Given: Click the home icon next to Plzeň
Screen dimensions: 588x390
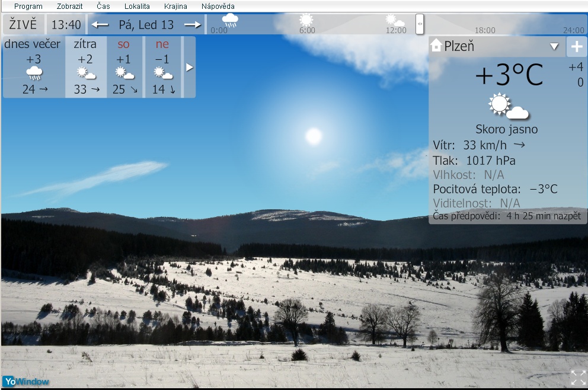Looking at the screenshot, I should [x=436, y=46].
